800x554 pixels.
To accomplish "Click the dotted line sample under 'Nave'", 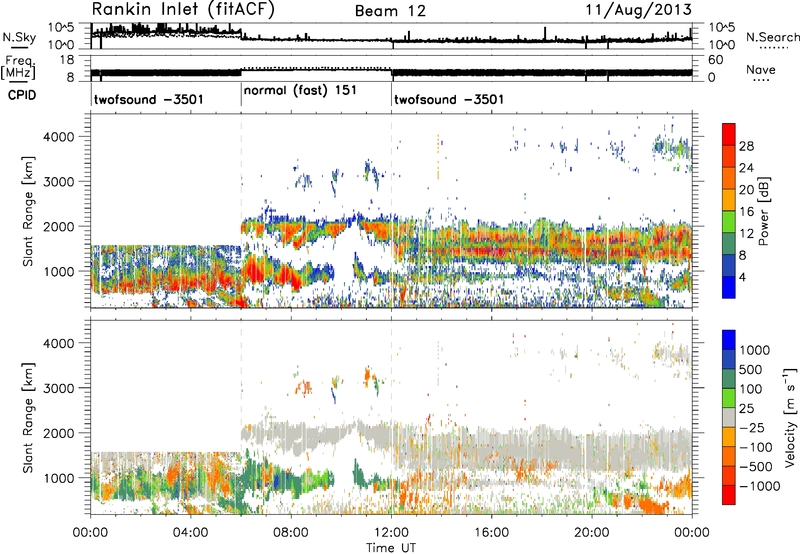I will click(x=761, y=80).
